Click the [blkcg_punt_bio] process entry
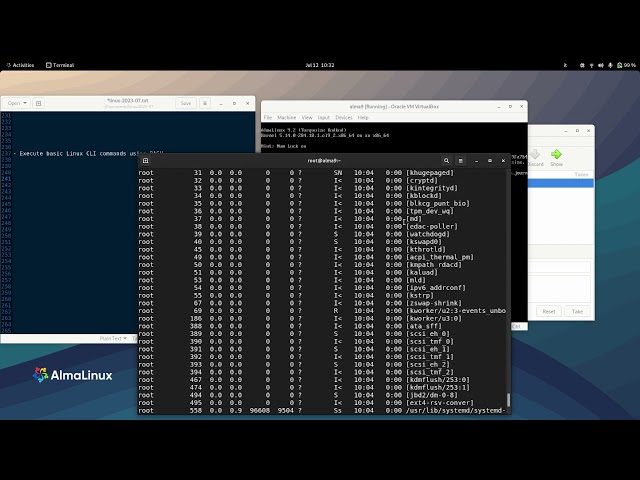640x480 pixels. [x=438, y=203]
